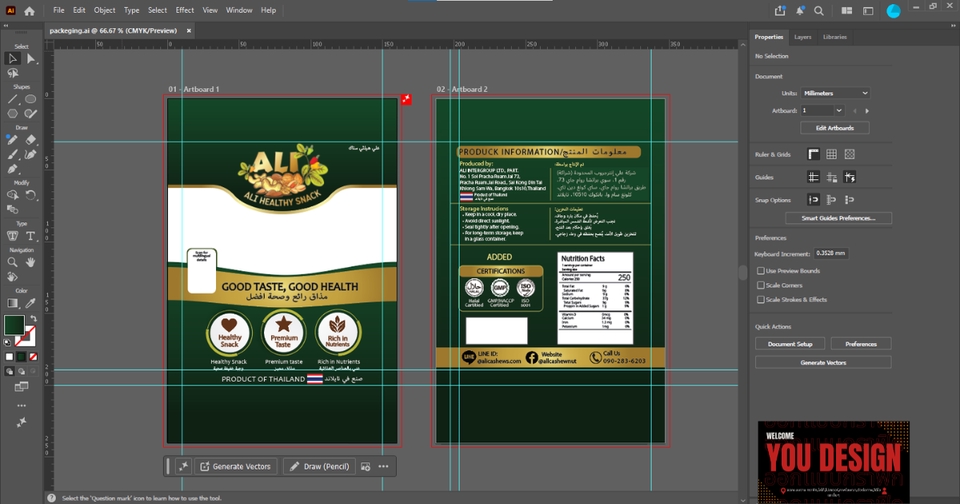This screenshot has height=504, width=960.
Task: Enable Scale Strokes & Effects checkbox
Action: tap(760, 300)
